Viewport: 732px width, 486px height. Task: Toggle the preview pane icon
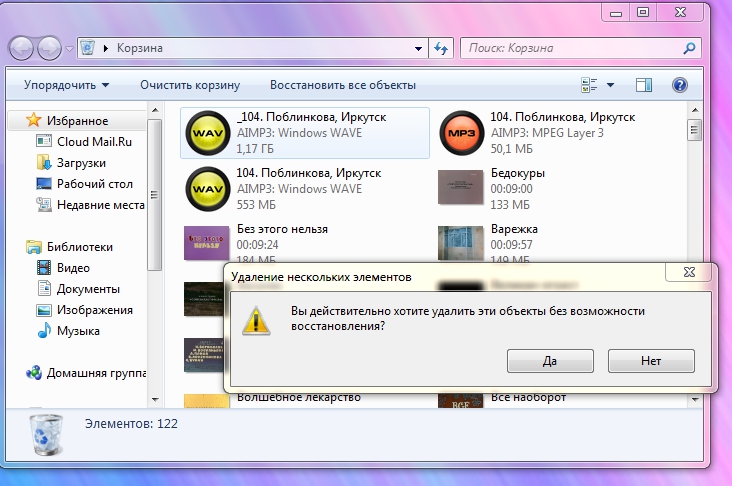pos(644,85)
